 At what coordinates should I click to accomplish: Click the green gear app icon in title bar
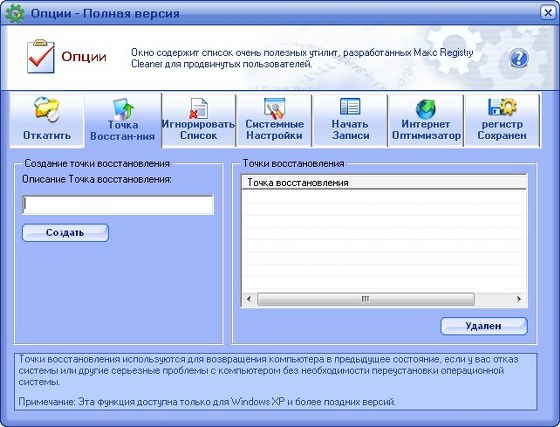[x=14, y=14]
